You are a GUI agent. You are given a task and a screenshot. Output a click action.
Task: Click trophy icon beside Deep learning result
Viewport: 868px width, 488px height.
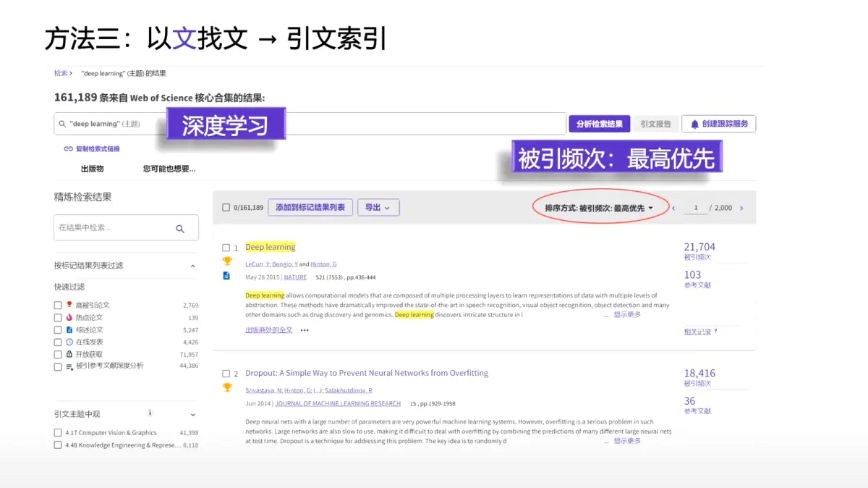227,261
